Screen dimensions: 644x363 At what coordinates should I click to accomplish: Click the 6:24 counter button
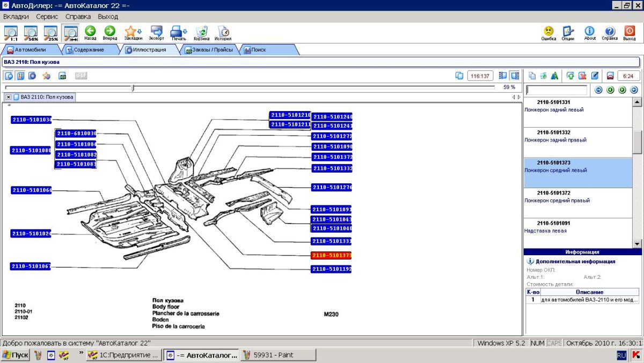(x=628, y=76)
